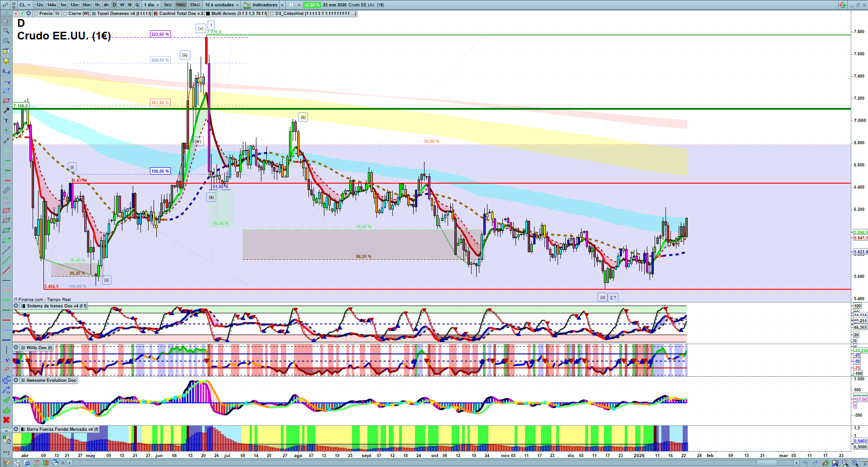Click the Q quarterly timeframe button
This screenshot has width=868, height=467.
[137, 5]
